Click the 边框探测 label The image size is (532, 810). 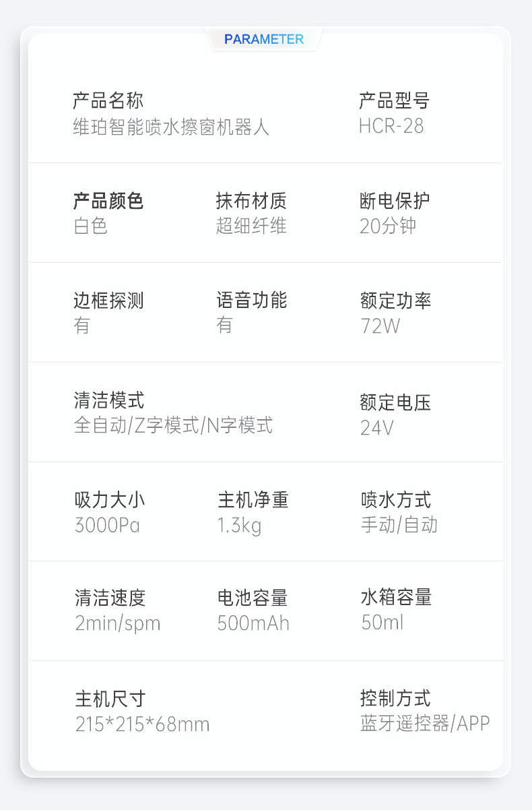(108, 301)
